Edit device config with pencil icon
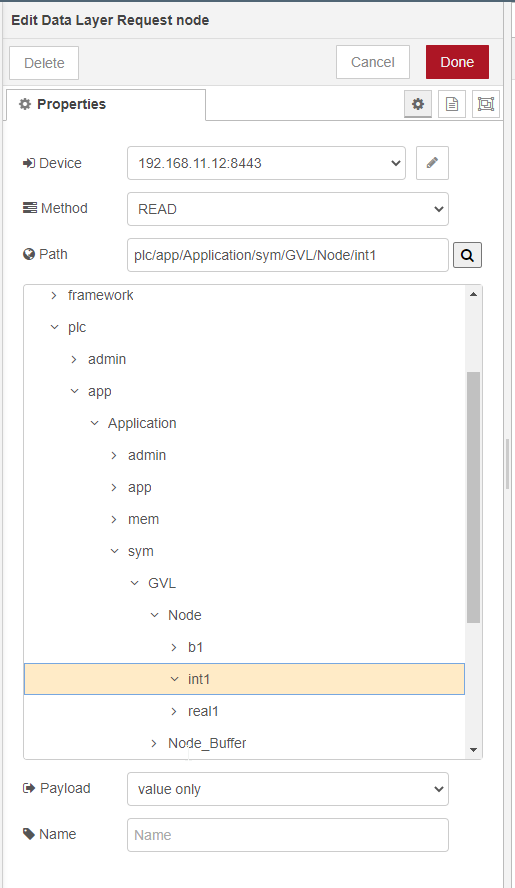515x888 pixels. click(x=432, y=163)
